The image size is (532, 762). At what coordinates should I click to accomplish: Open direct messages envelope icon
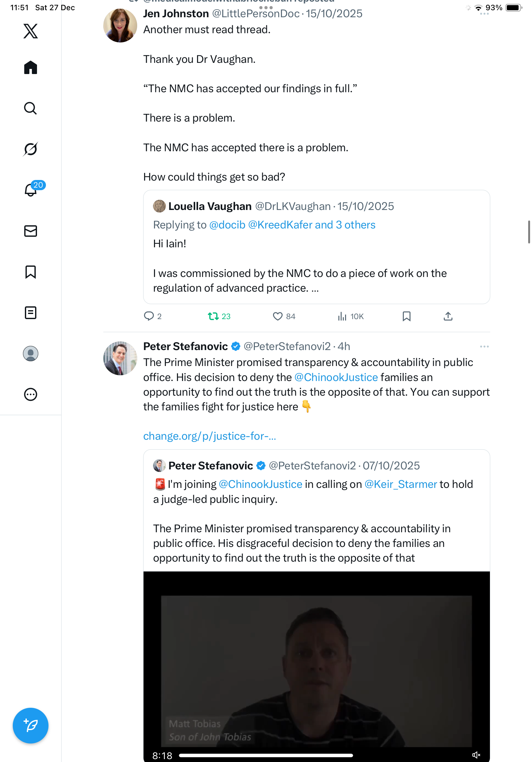pos(31,231)
